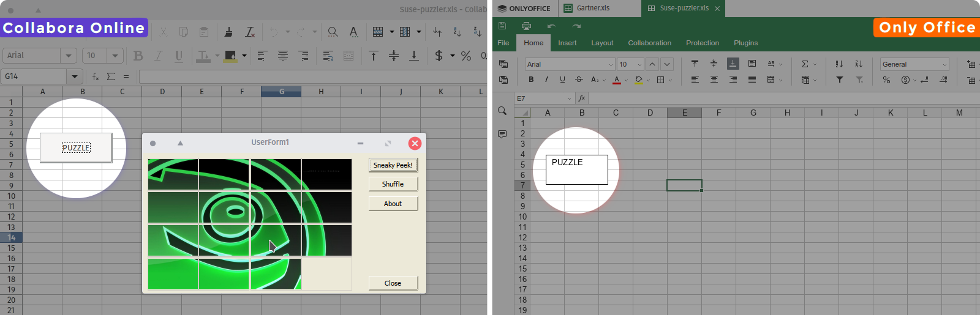The height and width of the screenshot is (315, 980).
Task: Toggle Wrap Text in Collabora toolbar
Action: click(x=328, y=56)
